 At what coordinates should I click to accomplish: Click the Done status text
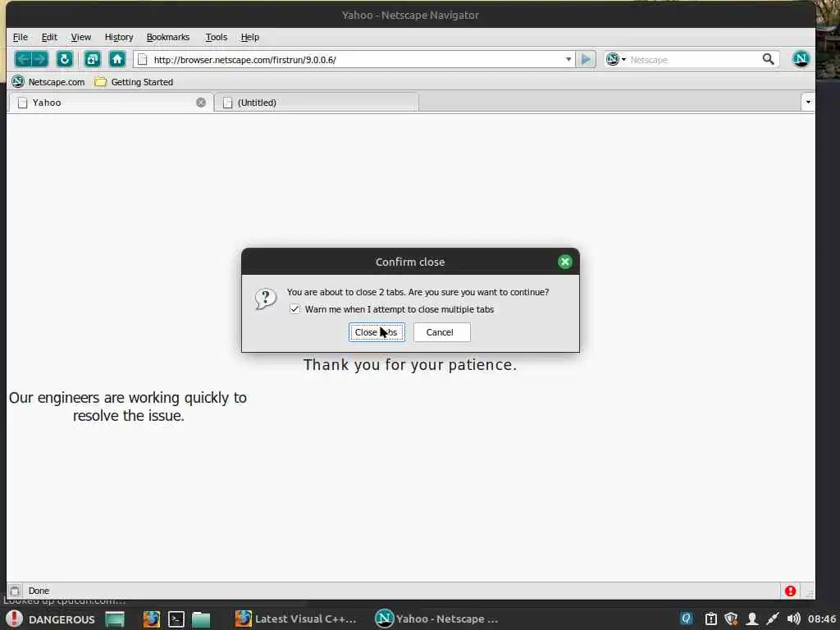click(39, 591)
